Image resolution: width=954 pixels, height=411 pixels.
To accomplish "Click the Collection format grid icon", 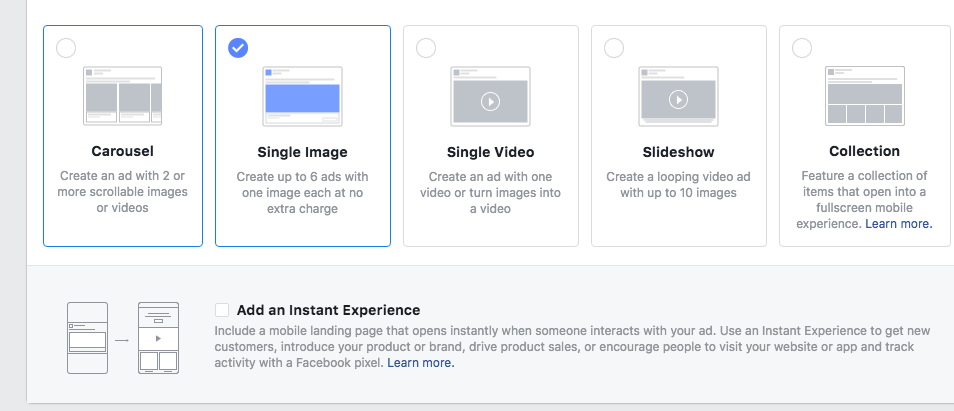I will tap(865, 96).
